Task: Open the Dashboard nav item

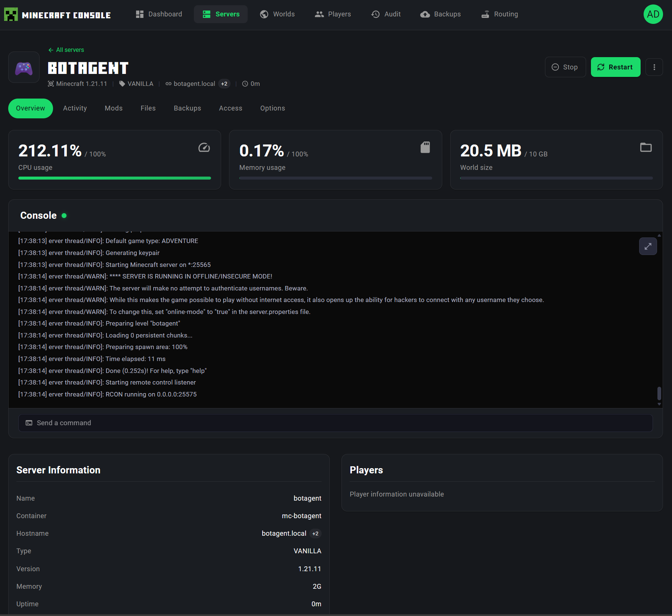Action: point(159,14)
